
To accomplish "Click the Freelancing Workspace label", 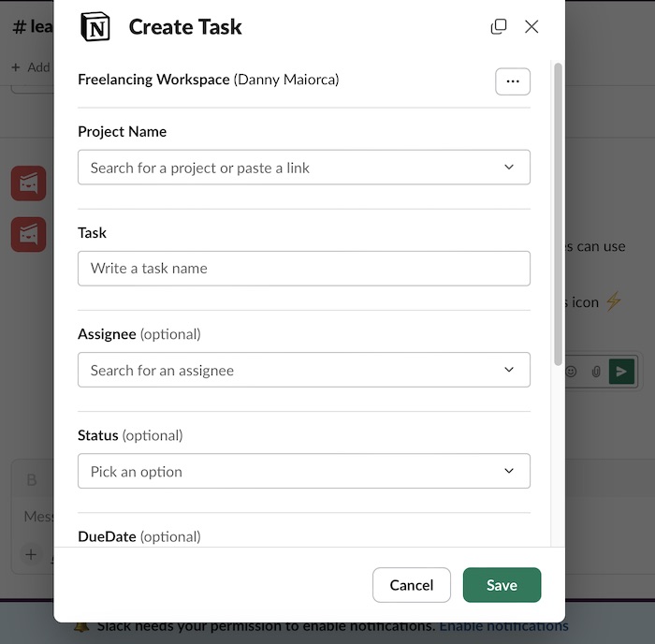I will [153, 80].
